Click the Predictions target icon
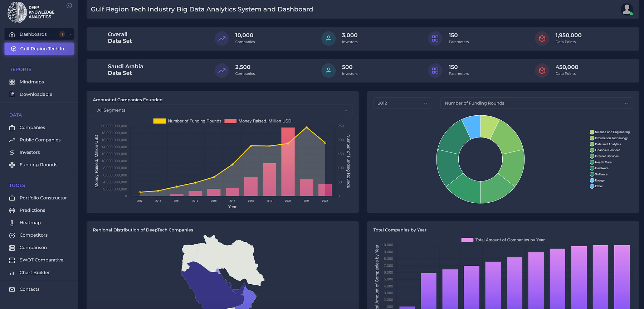644x309 pixels. [x=12, y=211]
